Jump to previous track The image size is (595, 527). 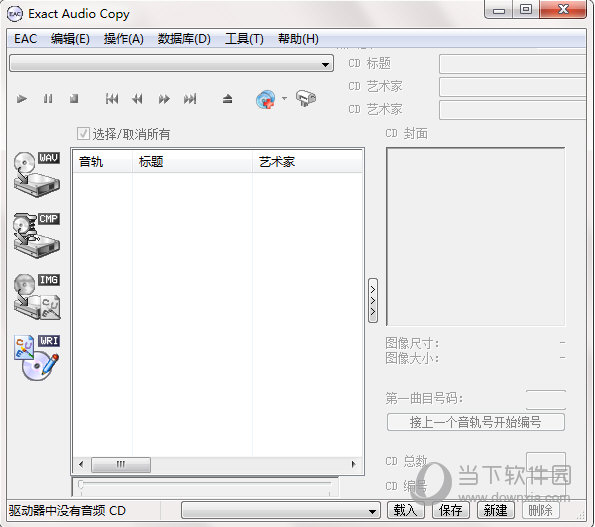112,99
